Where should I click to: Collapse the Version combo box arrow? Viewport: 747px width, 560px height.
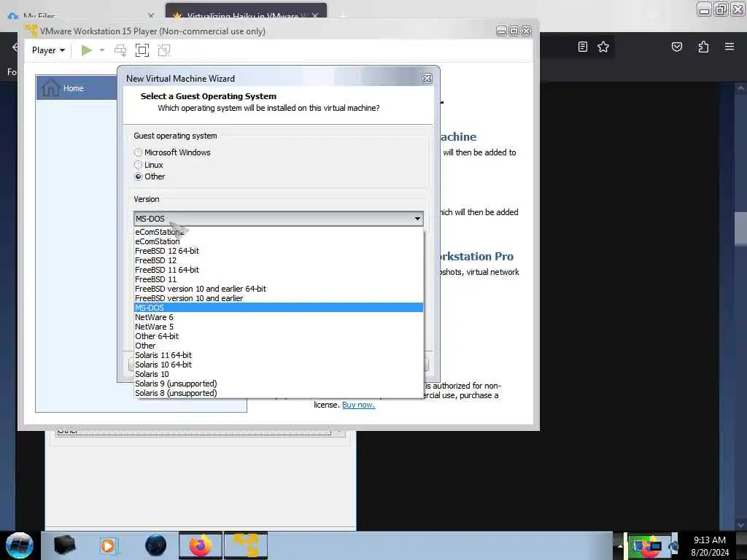pyautogui.click(x=417, y=219)
